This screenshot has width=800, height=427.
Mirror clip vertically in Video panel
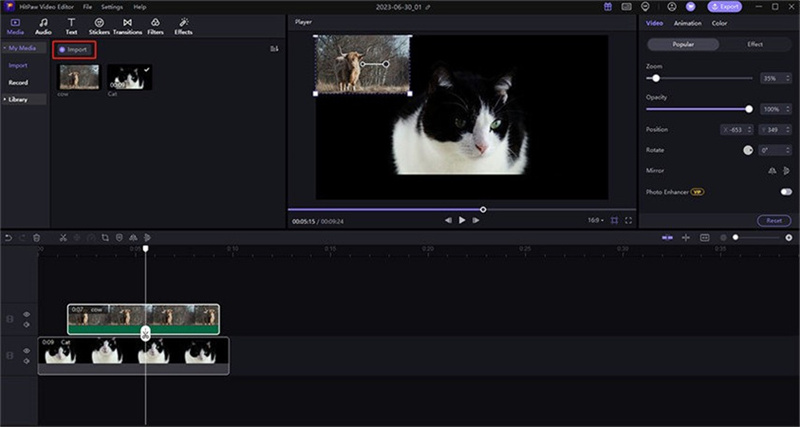point(786,171)
